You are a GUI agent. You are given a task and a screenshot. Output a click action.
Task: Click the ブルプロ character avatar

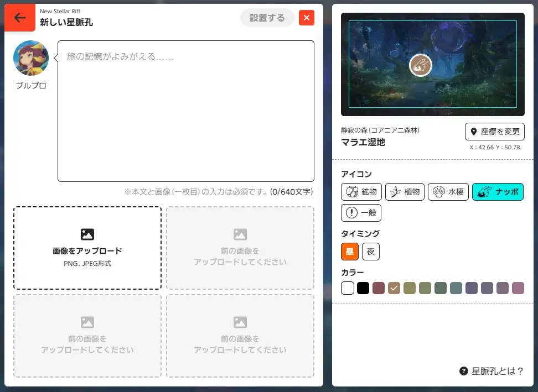[31, 58]
